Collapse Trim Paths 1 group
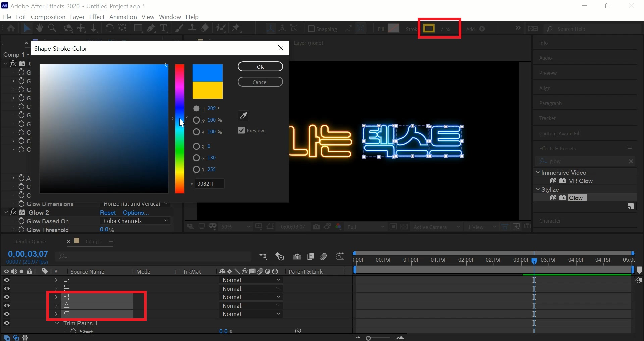The image size is (644, 341). [57, 323]
